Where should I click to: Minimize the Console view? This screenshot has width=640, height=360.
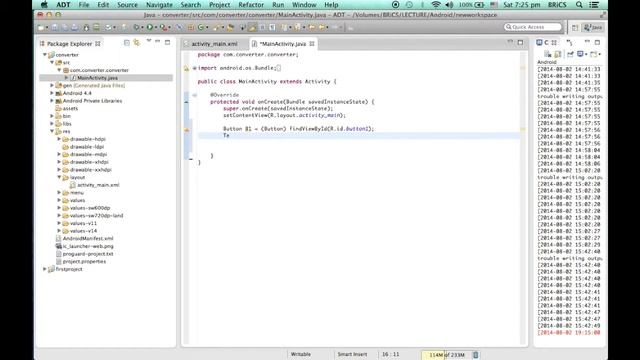click(587, 42)
